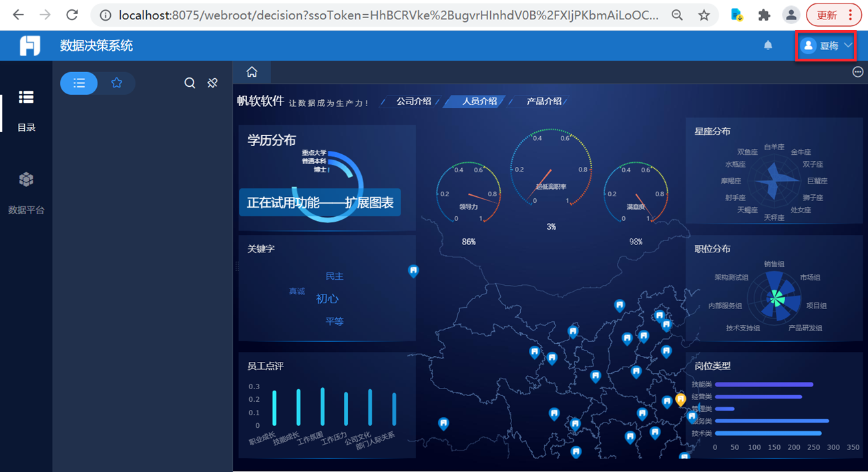The height and width of the screenshot is (472, 868).
Task: Click the 职位分布 rose chart
Action: coord(775,298)
